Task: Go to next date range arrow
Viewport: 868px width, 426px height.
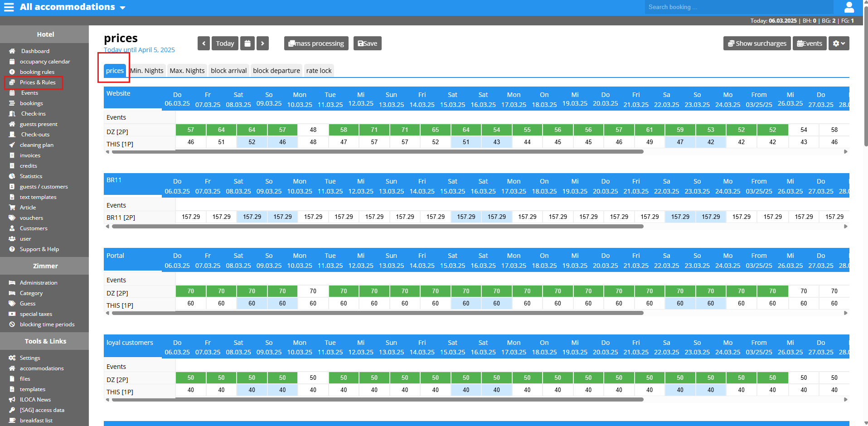Action: point(262,44)
